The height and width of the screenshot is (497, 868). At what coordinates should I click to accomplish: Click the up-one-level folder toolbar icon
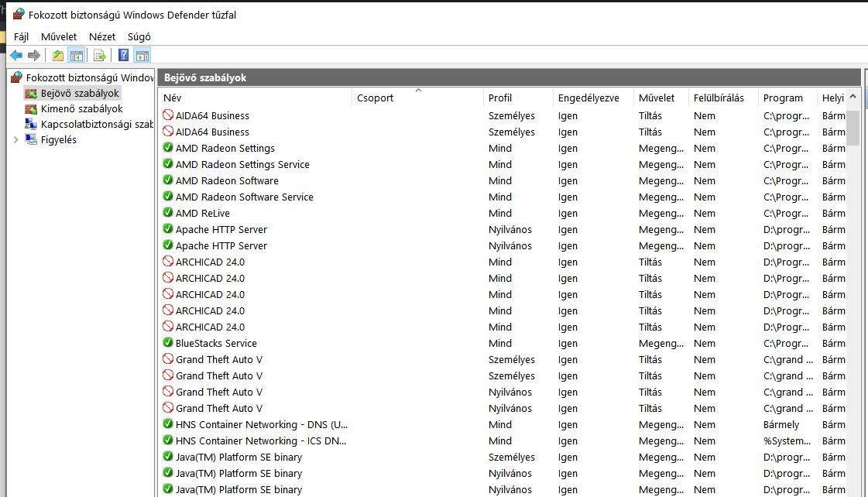pos(57,55)
